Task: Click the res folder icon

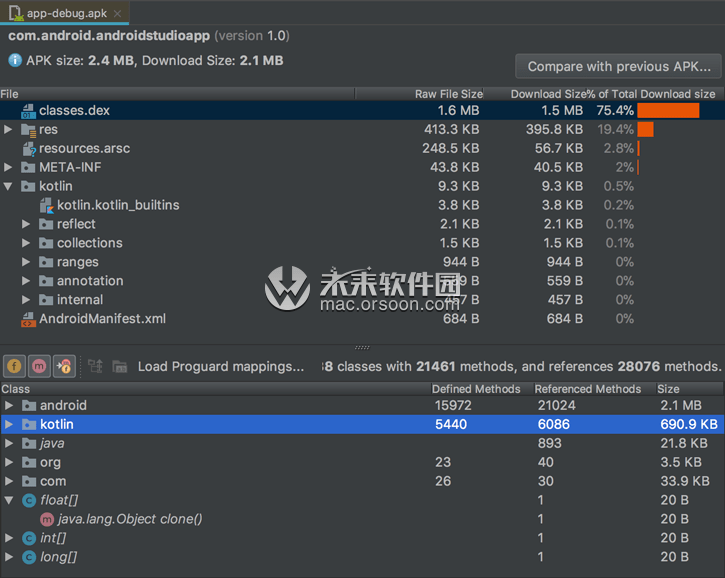Action: (28, 130)
